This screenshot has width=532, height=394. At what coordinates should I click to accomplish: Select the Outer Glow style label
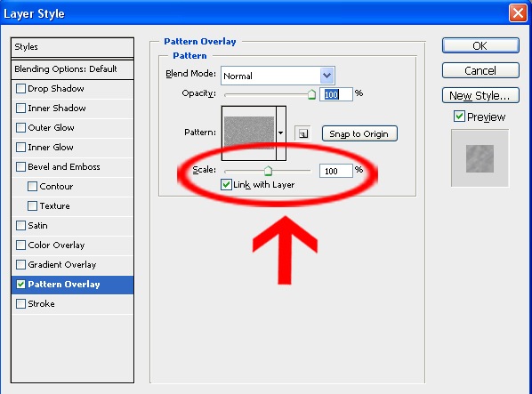51,128
